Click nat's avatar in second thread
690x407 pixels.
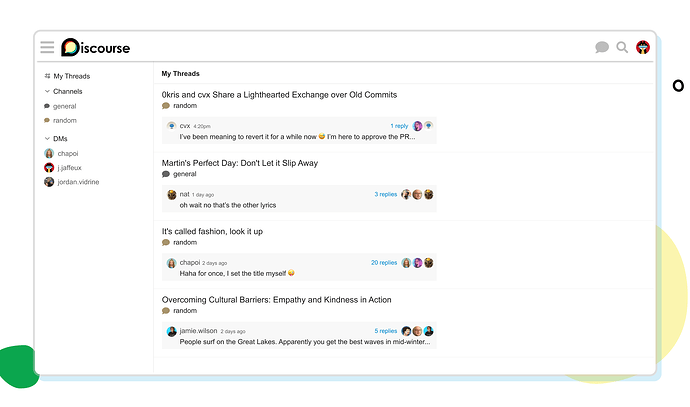click(x=172, y=194)
